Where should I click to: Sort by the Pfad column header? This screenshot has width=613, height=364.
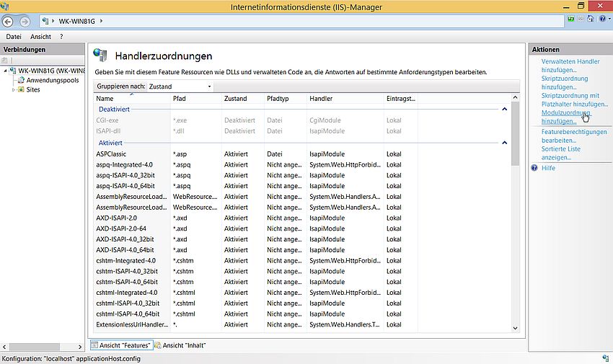tap(196, 99)
